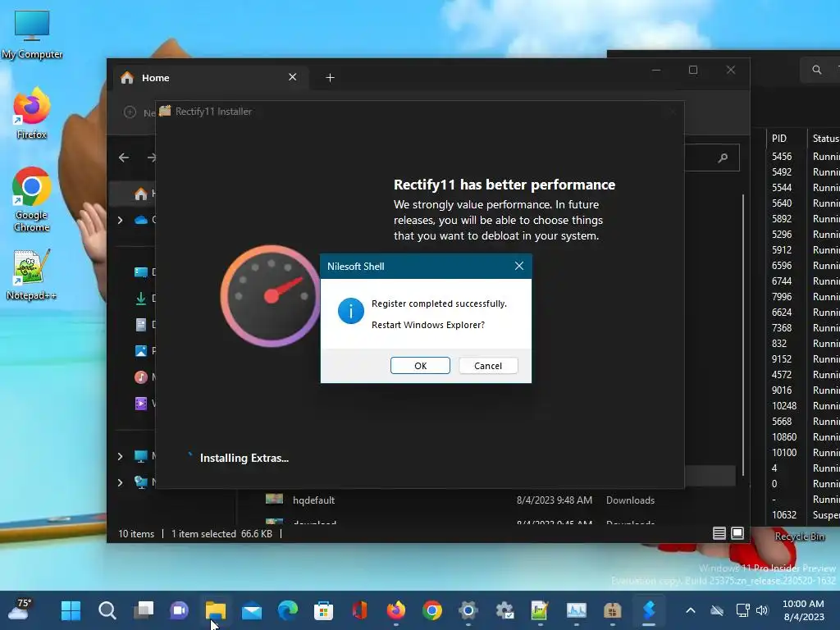Select process with PID 10860

click(784, 437)
